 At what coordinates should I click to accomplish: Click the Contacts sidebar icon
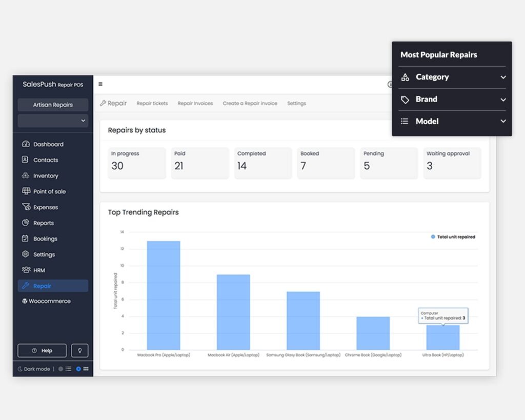26,160
